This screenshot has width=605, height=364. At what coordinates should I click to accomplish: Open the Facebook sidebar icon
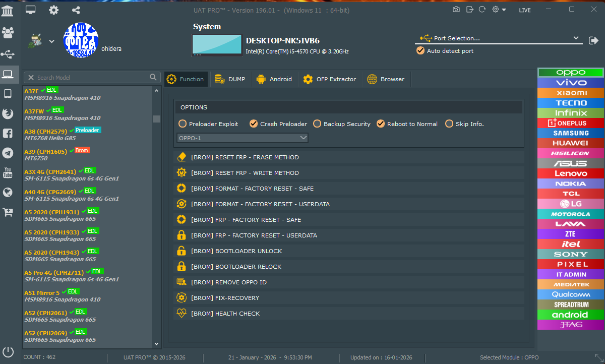(x=8, y=133)
